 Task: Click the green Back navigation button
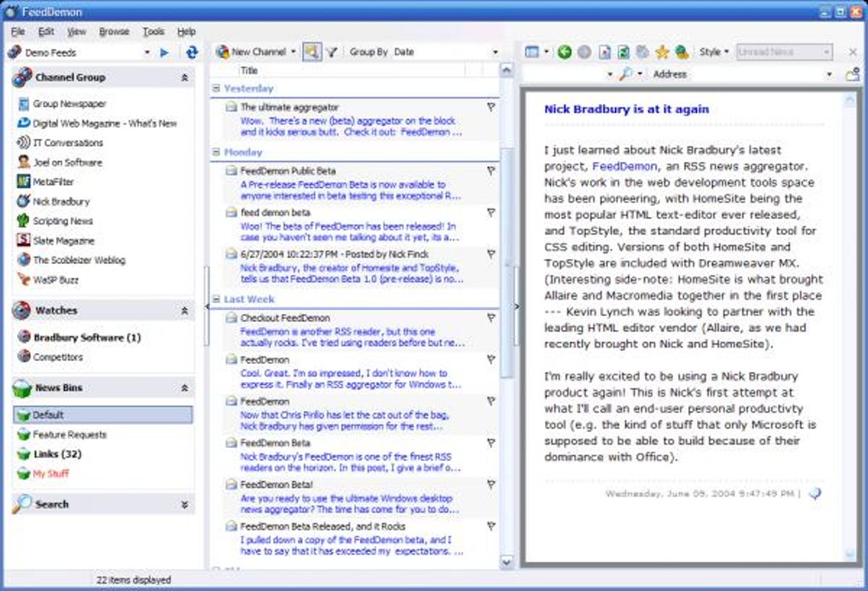[x=564, y=52]
